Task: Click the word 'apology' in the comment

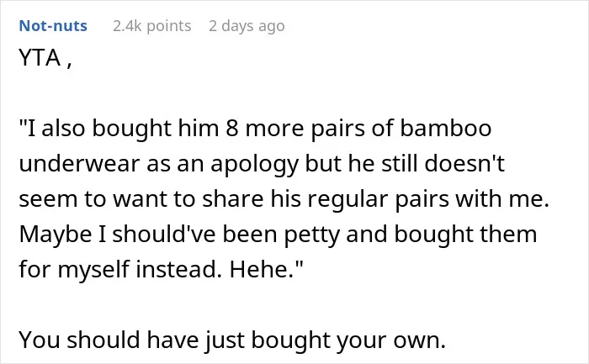Action: point(255,165)
